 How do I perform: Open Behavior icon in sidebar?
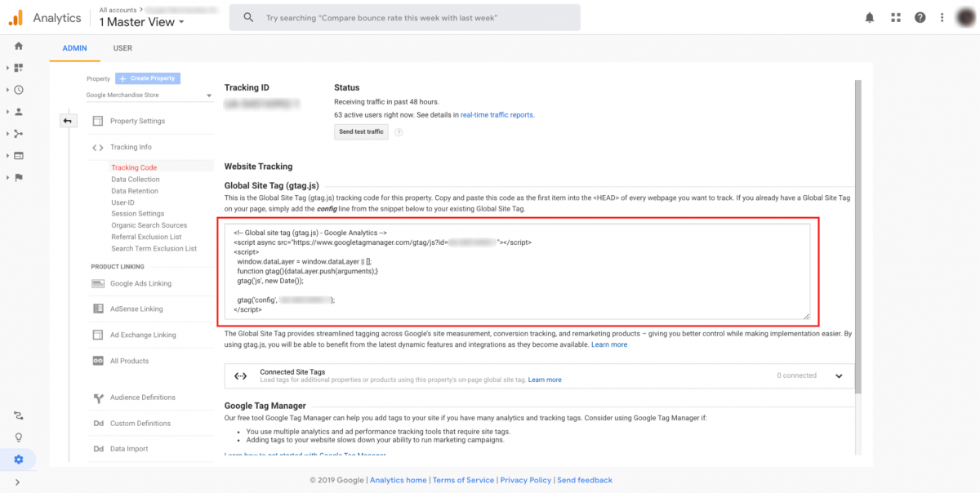[18, 155]
